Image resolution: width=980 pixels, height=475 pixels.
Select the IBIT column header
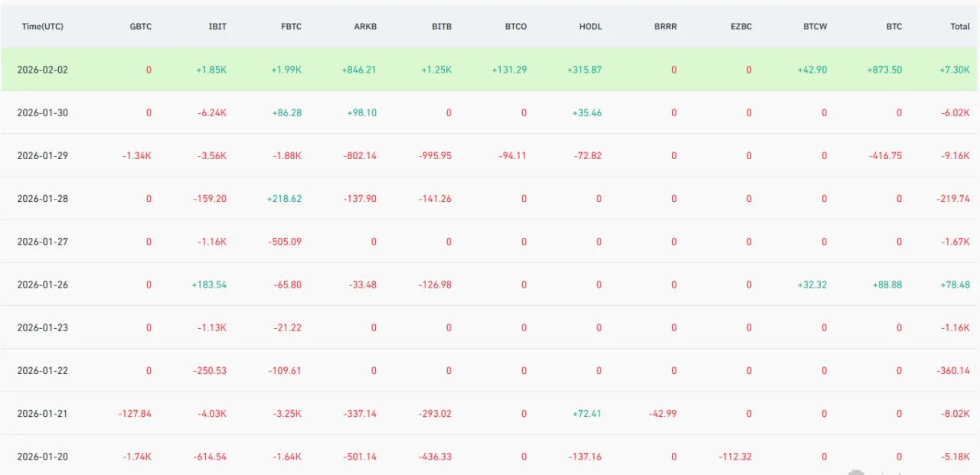tap(217, 26)
